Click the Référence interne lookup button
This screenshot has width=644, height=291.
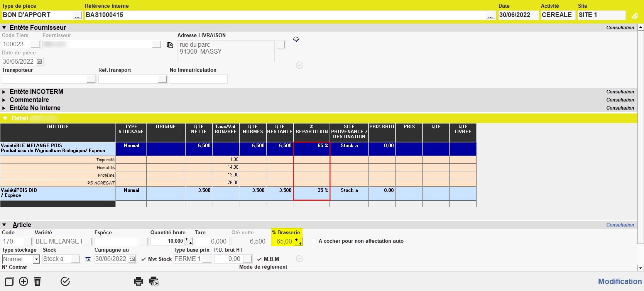(x=490, y=15)
